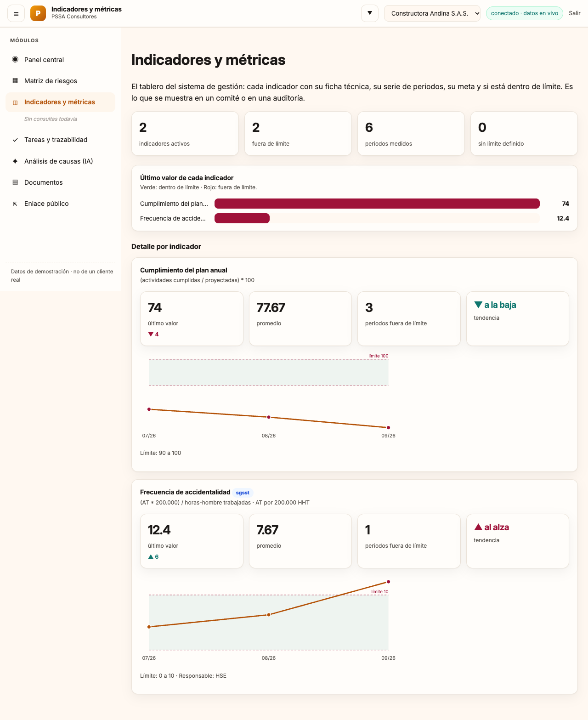The height and width of the screenshot is (720, 588).
Task: Click the Frecuencia de accidentalidad red bar
Action: (242, 218)
